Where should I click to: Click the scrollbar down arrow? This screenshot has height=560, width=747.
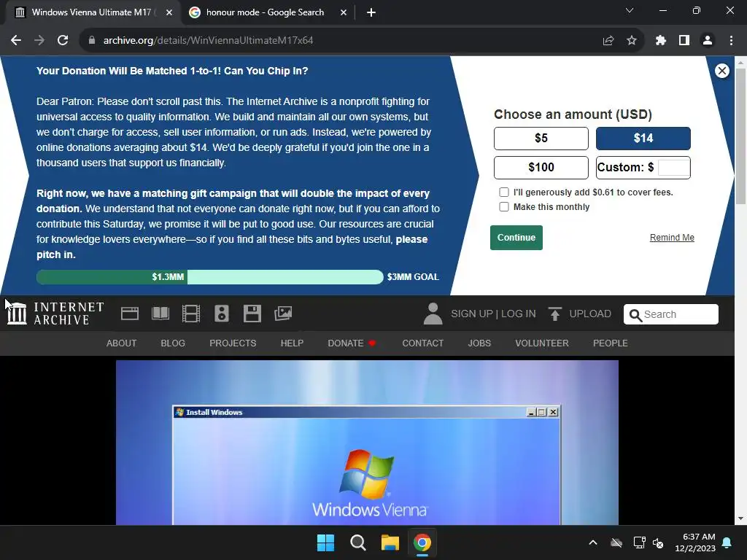740,518
